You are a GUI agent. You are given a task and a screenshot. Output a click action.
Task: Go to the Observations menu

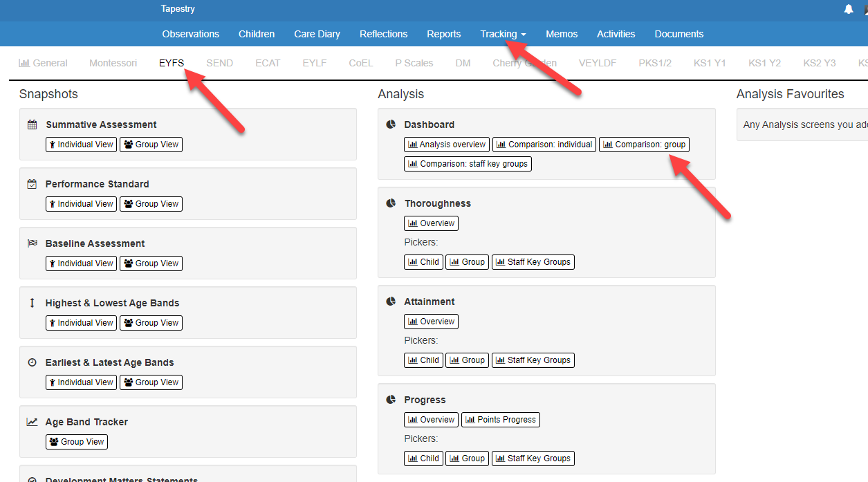pyautogui.click(x=191, y=34)
